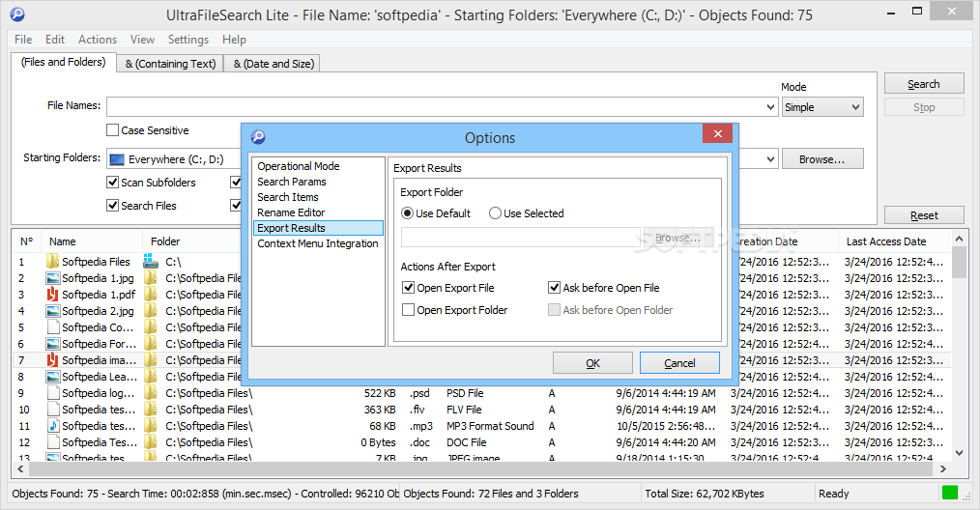Sort results by Name column header
Viewport: 980px width, 510px height.
pos(92,241)
